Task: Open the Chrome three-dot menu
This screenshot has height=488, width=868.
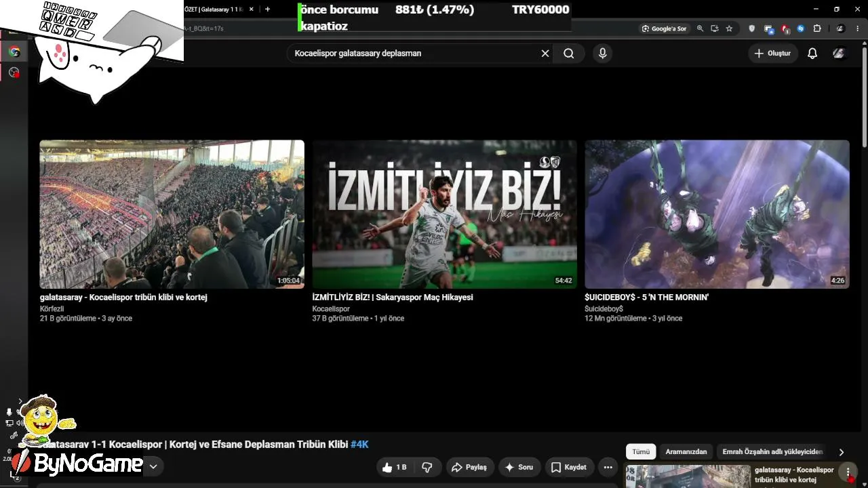Action: (x=858, y=28)
